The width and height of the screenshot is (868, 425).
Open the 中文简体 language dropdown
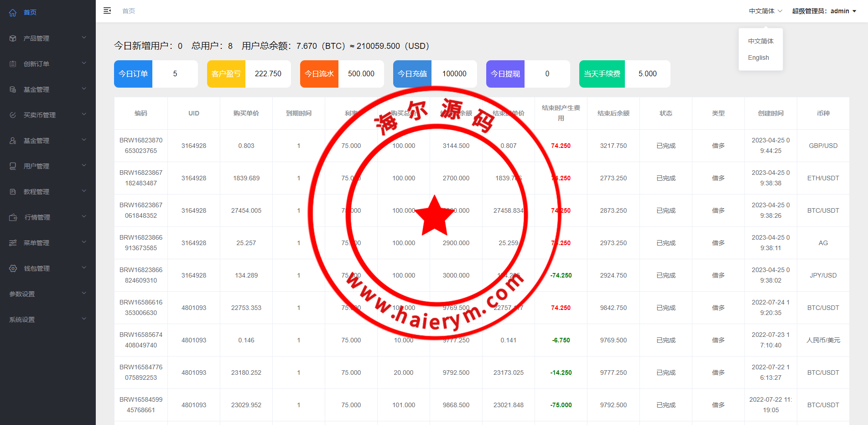coord(765,11)
